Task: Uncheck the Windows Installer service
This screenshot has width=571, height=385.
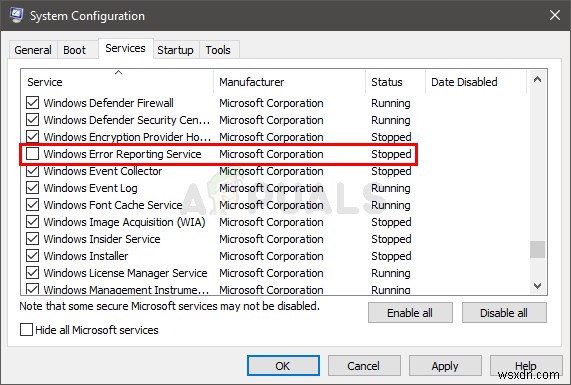Action: tap(32, 256)
